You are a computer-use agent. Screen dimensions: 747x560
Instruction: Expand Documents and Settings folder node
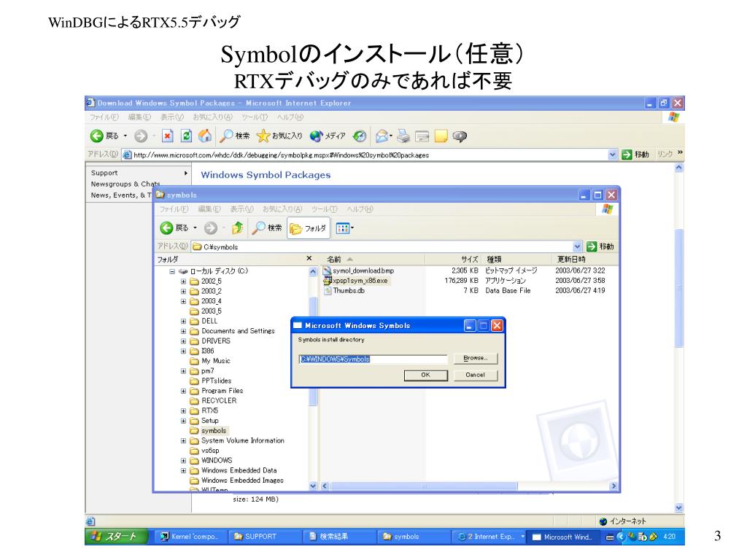click(x=183, y=332)
